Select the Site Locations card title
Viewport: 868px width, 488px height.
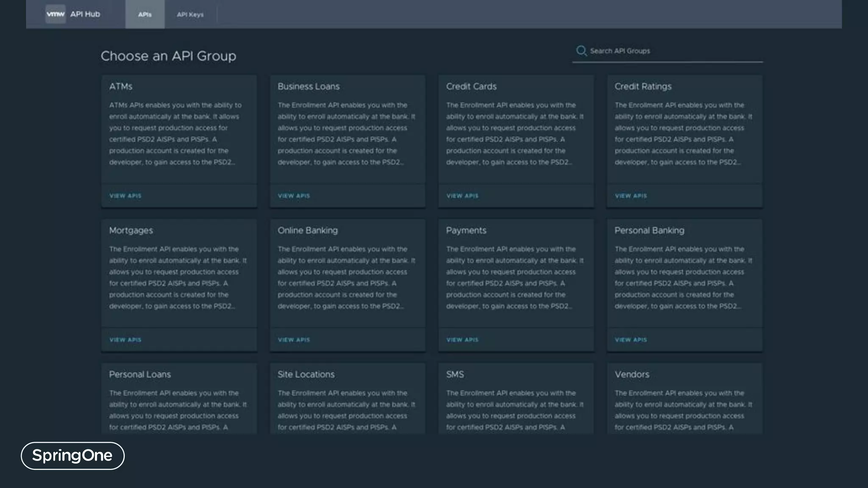click(x=306, y=374)
